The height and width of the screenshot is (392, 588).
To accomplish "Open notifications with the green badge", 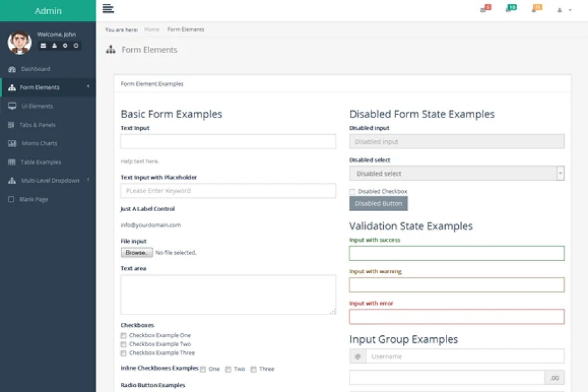I will [510, 9].
